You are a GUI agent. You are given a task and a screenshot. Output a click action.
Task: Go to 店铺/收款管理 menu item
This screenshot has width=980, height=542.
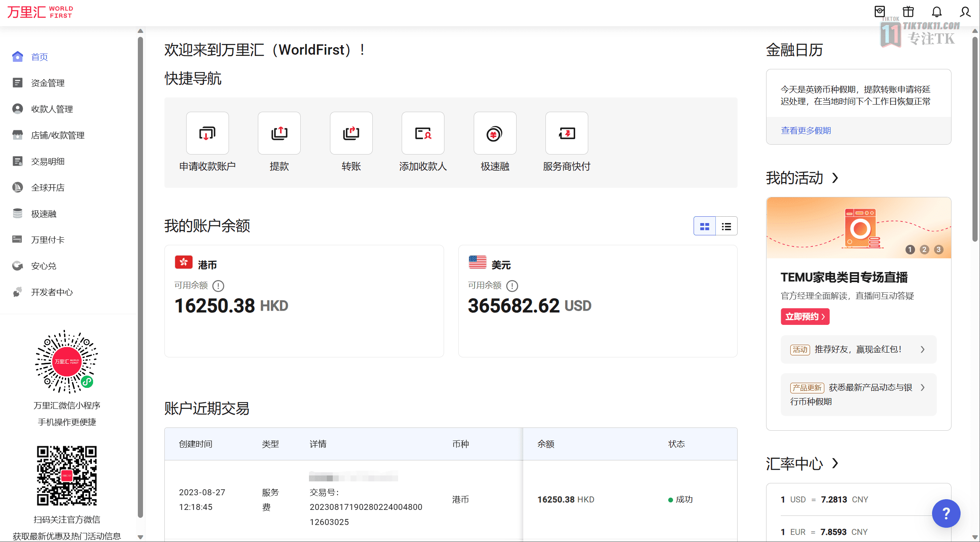(58, 135)
